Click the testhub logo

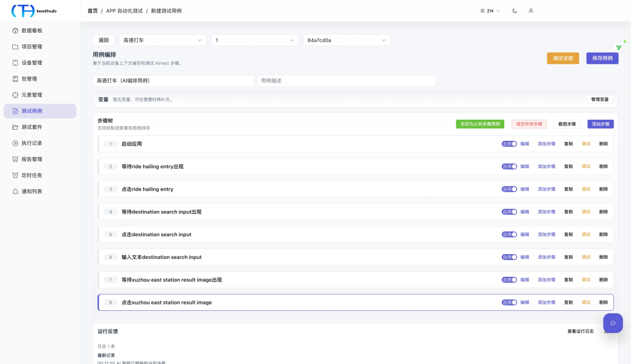[34, 11]
